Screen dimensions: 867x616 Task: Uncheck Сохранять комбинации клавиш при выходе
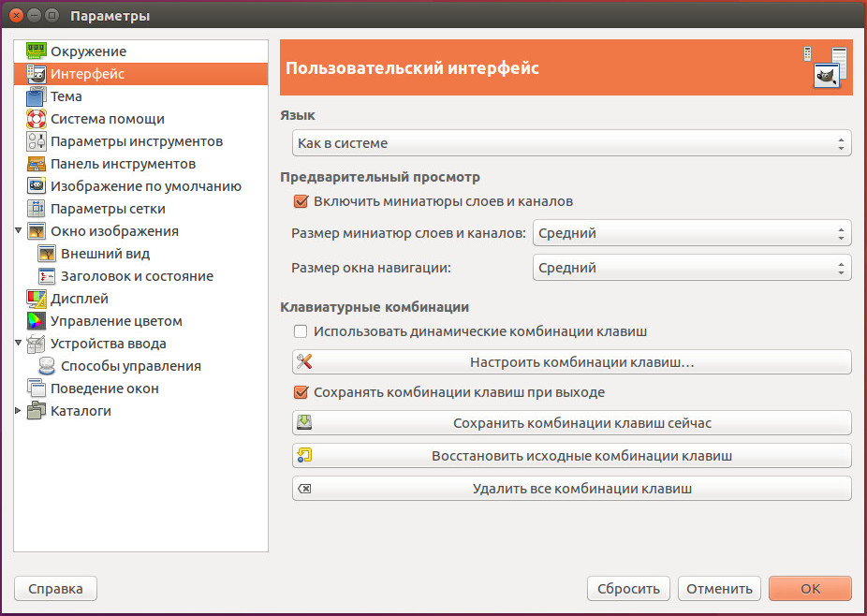click(301, 392)
